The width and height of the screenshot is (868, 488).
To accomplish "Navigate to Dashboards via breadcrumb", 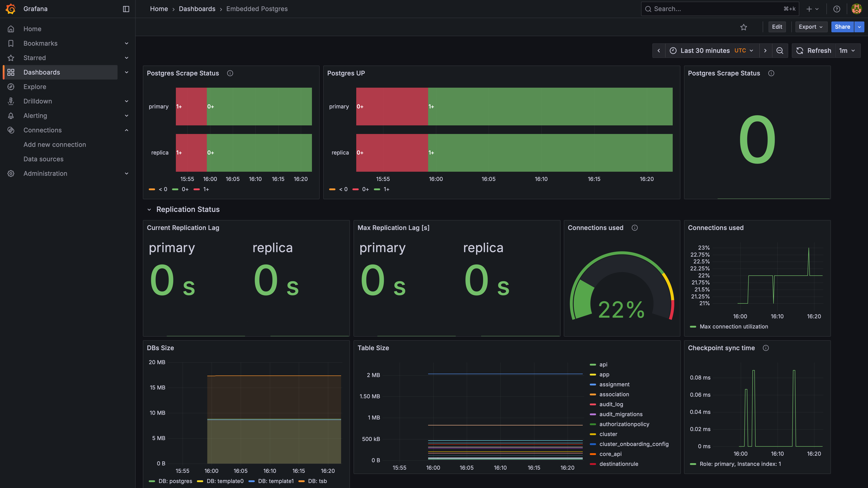I will click(x=197, y=9).
